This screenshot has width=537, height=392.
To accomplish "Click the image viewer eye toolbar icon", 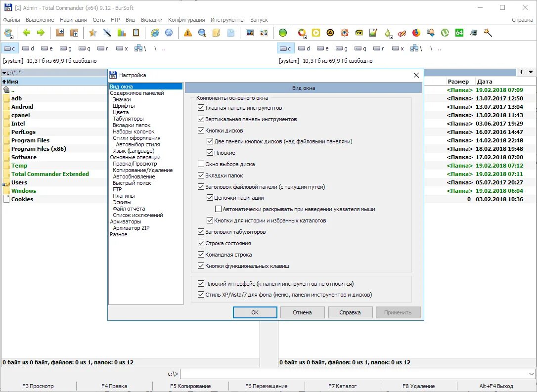I will 345,33.
